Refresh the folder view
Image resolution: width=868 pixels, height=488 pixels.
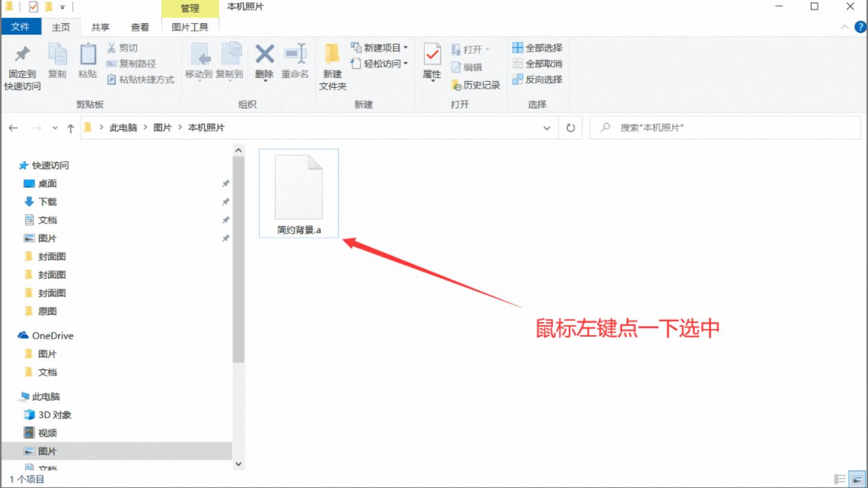point(570,128)
